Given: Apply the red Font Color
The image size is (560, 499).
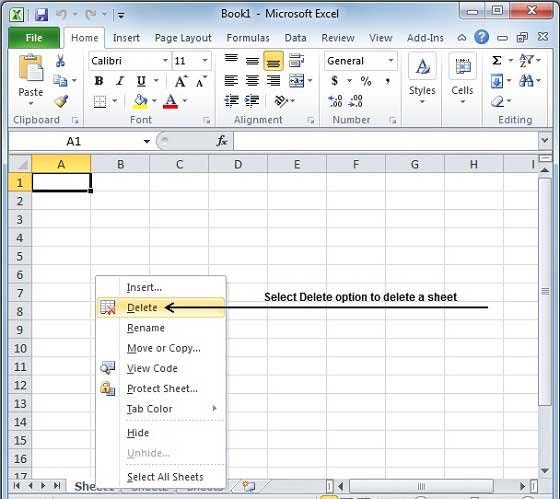Looking at the screenshot, I should click(170, 101).
